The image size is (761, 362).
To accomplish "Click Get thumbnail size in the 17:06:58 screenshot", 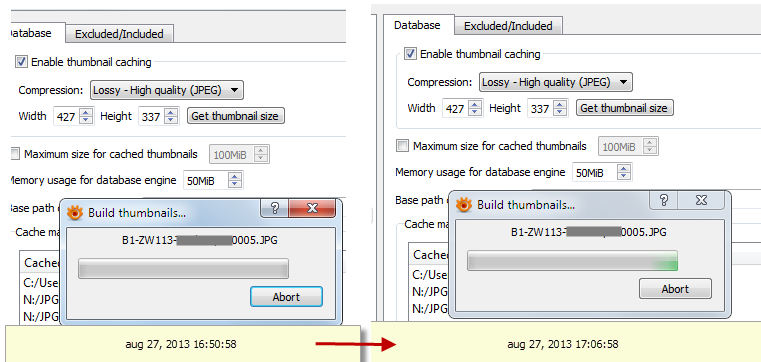I will [625, 108].
